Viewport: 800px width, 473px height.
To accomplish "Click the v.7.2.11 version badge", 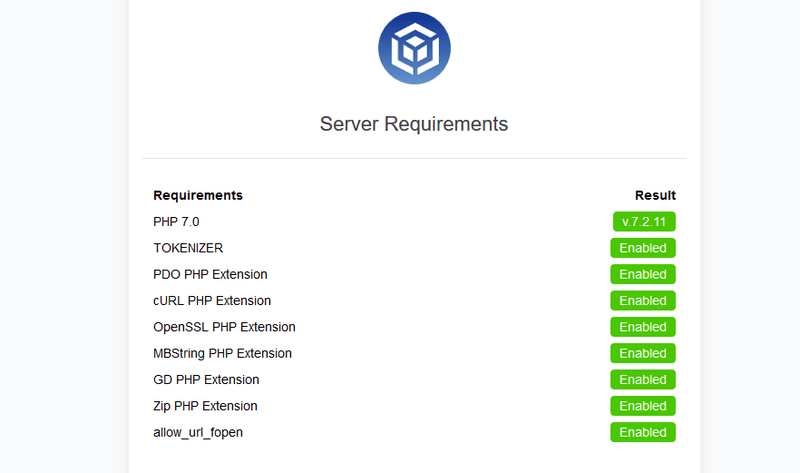I will pyautogui.click(x=644, y=222).
